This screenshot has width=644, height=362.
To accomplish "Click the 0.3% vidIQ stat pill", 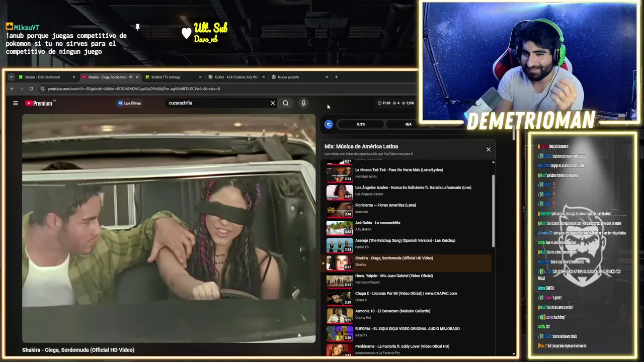I will [x=361, y=124].
